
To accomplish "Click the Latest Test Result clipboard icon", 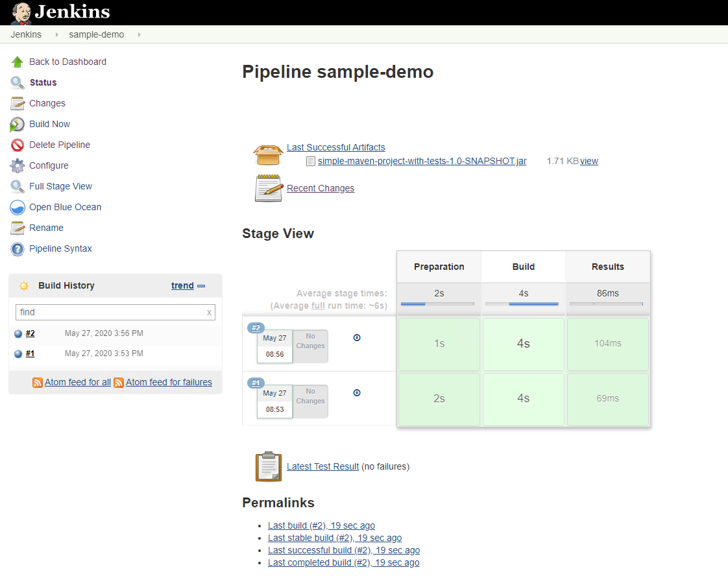I will [x=269, y=466].
